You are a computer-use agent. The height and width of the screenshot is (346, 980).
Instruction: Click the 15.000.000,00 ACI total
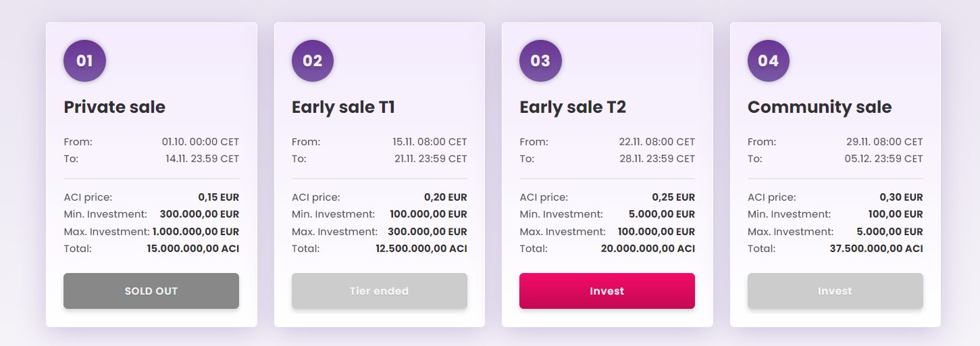click(x=193, y=248)
